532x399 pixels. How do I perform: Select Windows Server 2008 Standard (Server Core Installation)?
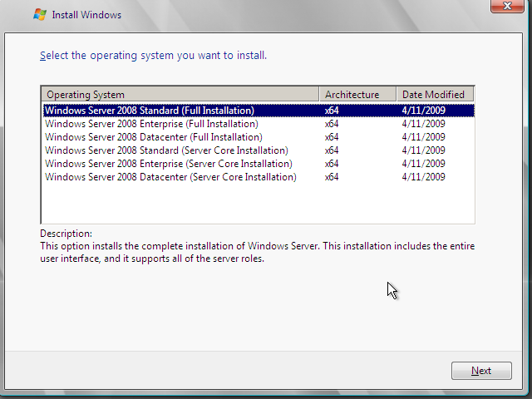(259, 150)
